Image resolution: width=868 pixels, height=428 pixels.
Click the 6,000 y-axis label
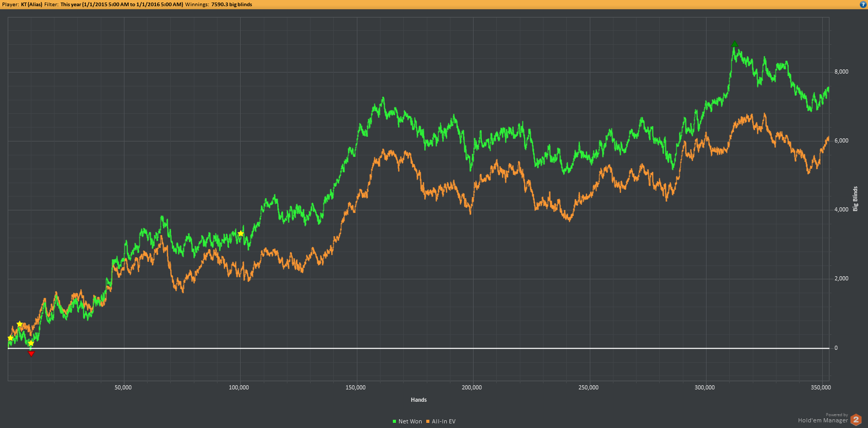coord(841,140)
